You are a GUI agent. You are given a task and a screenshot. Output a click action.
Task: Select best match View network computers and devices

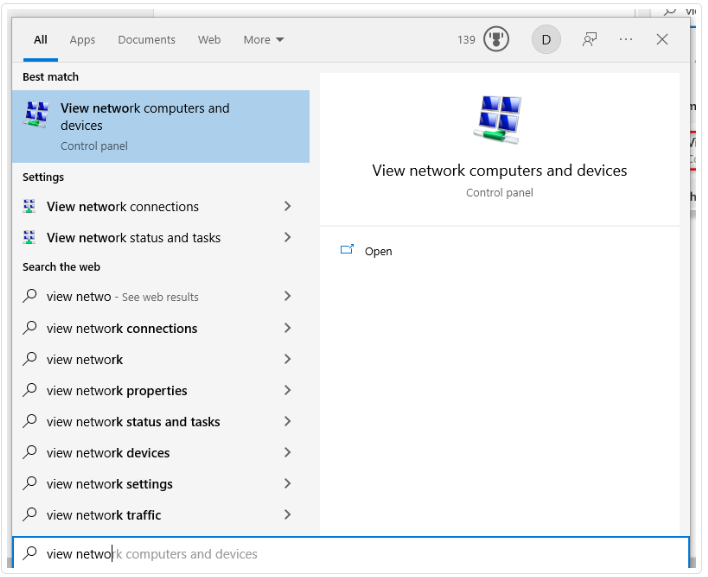(x=161, y=126)
